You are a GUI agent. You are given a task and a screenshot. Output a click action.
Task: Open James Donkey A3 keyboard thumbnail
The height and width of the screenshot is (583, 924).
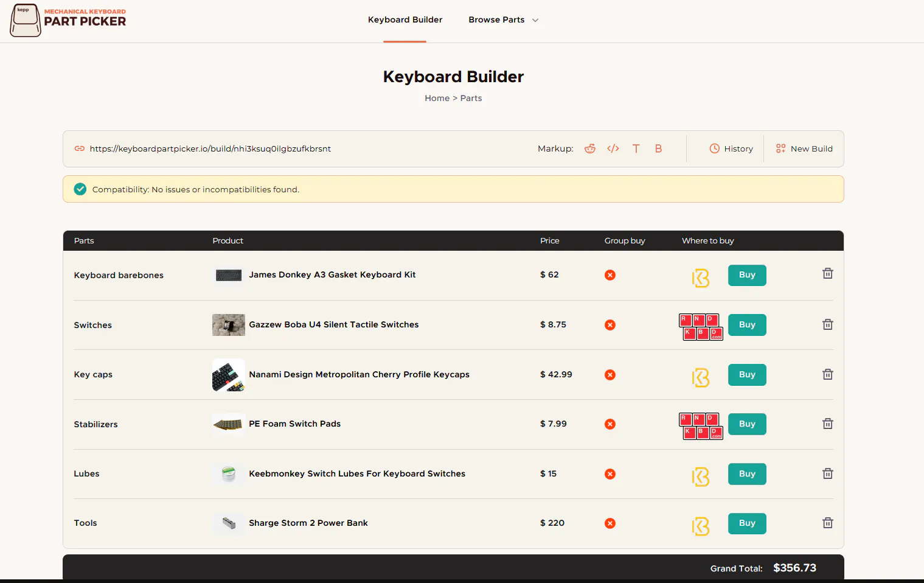[229, 275]
